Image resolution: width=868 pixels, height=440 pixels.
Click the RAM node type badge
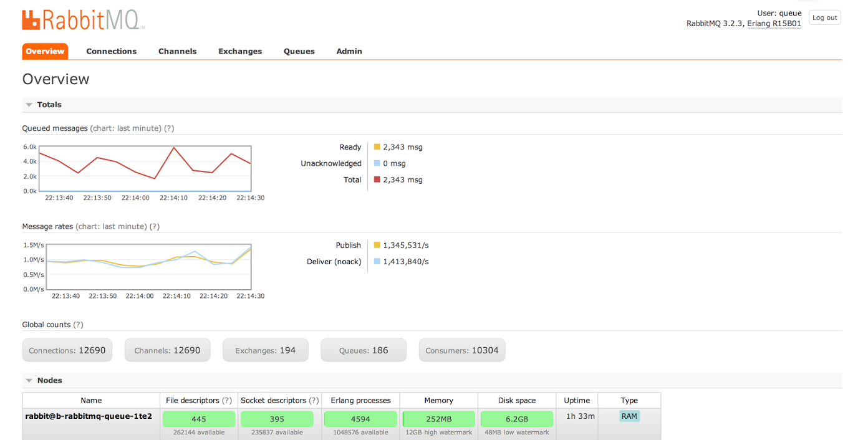[x=629, y=416]
